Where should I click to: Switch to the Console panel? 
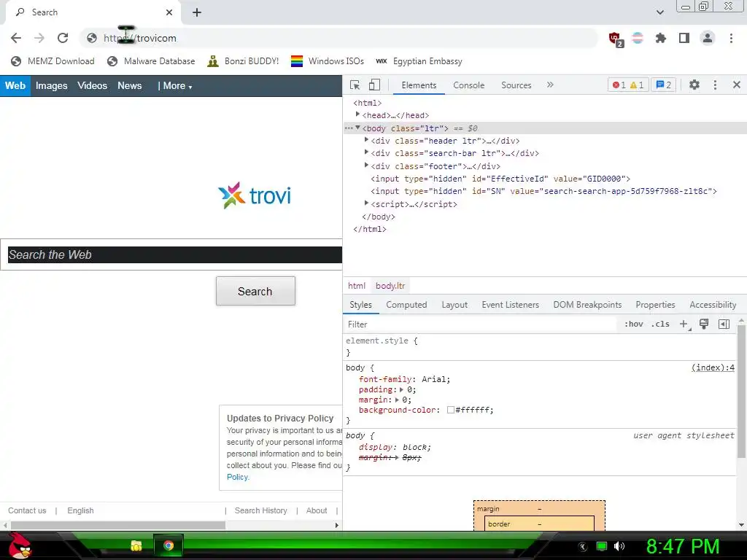click(469, 85)
